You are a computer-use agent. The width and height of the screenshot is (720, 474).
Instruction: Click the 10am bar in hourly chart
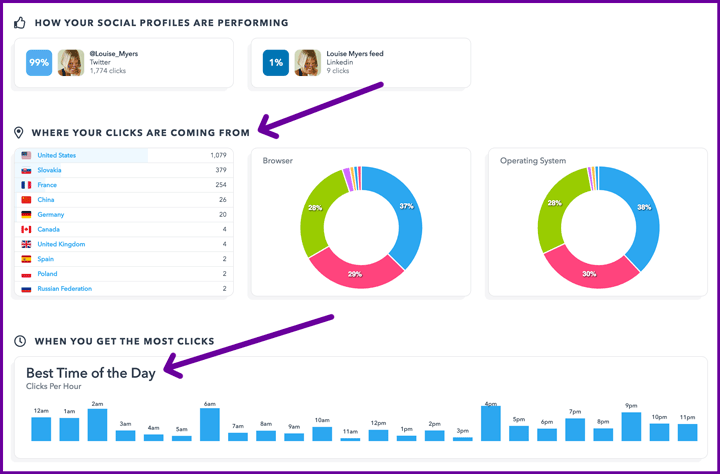(322, 434)
